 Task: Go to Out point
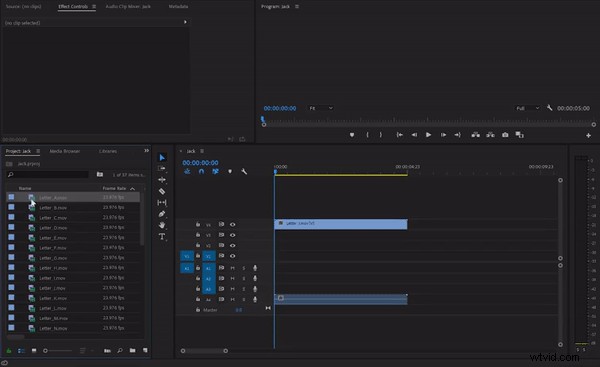pyautogui.click(x=457, y=135)
